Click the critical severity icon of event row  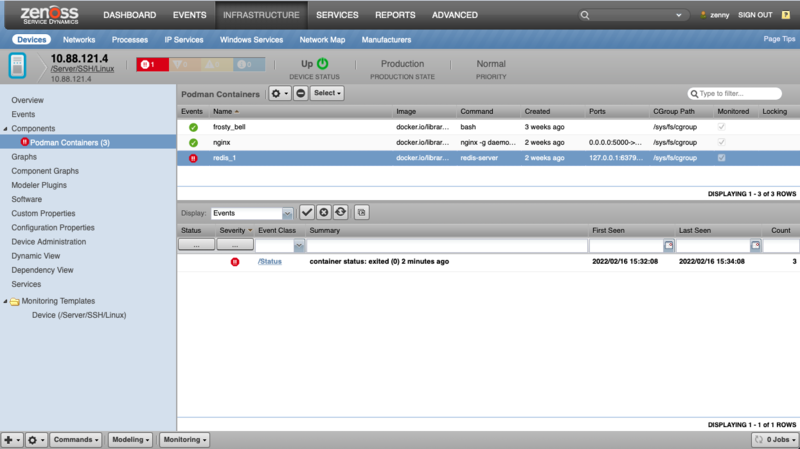(x=235, y=262)
